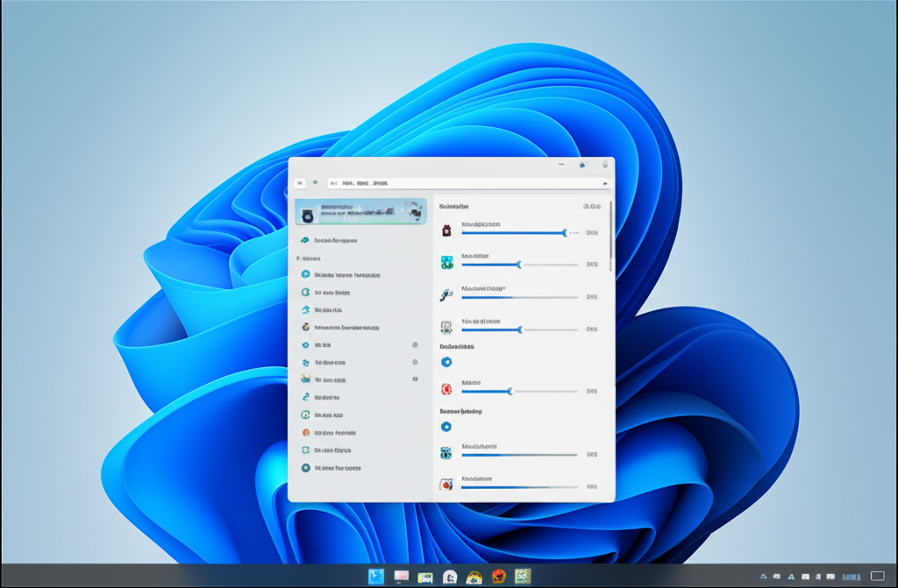898x588 pixels.
Task: Click the orange-red circle icon in the sidebar list
Action: pyautogui.click(x=305, y=433)
